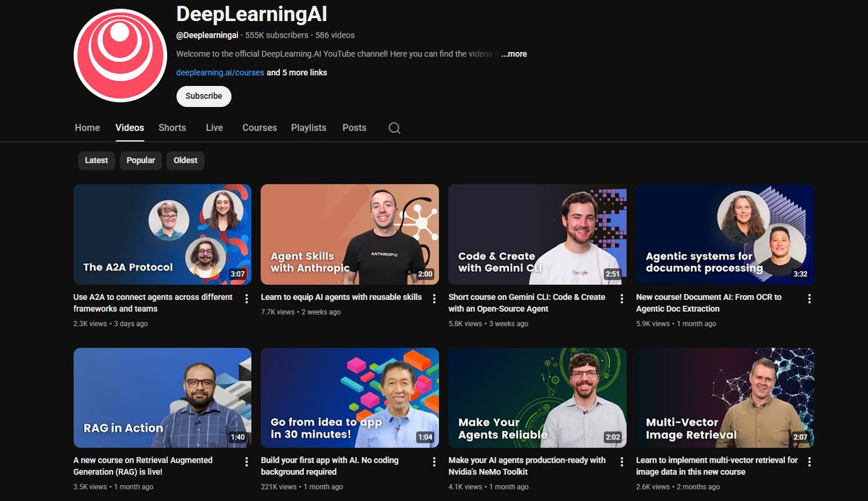Viewport: 868px width, 501px height.
Task: Open the more options menu for the Document AI video
Action: [x=809, y=299]
